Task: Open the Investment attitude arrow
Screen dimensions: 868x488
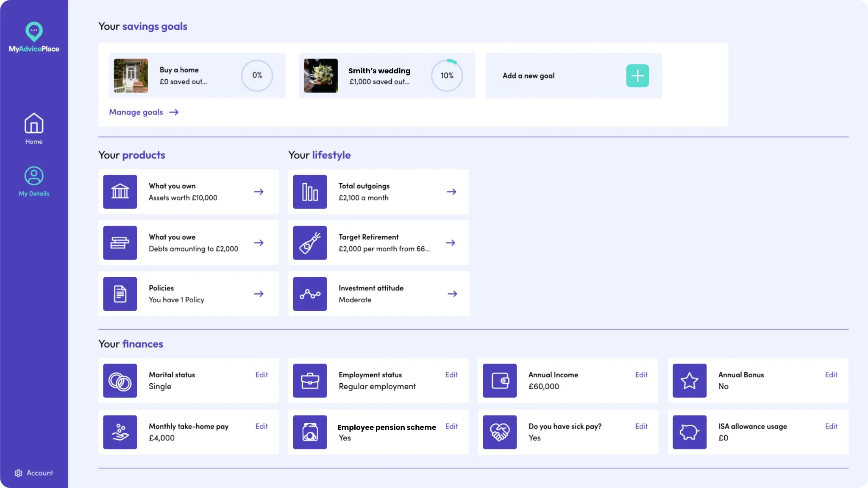Action: 452,294
